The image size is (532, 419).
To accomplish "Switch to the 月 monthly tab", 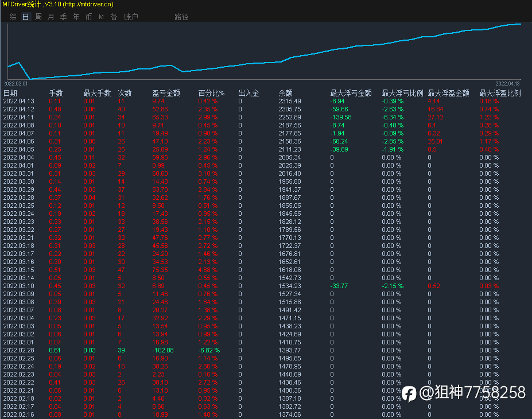I will pyautogui.click(x=51, y=17).
